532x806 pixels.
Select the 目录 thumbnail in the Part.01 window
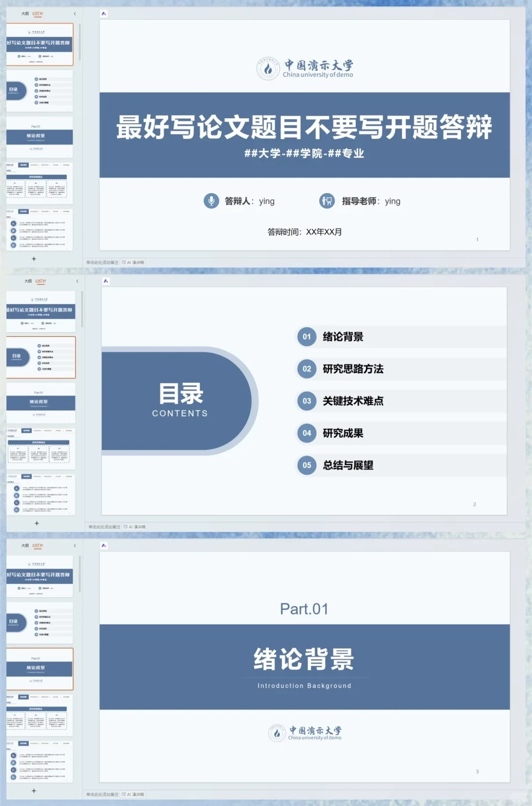[40, 623]
